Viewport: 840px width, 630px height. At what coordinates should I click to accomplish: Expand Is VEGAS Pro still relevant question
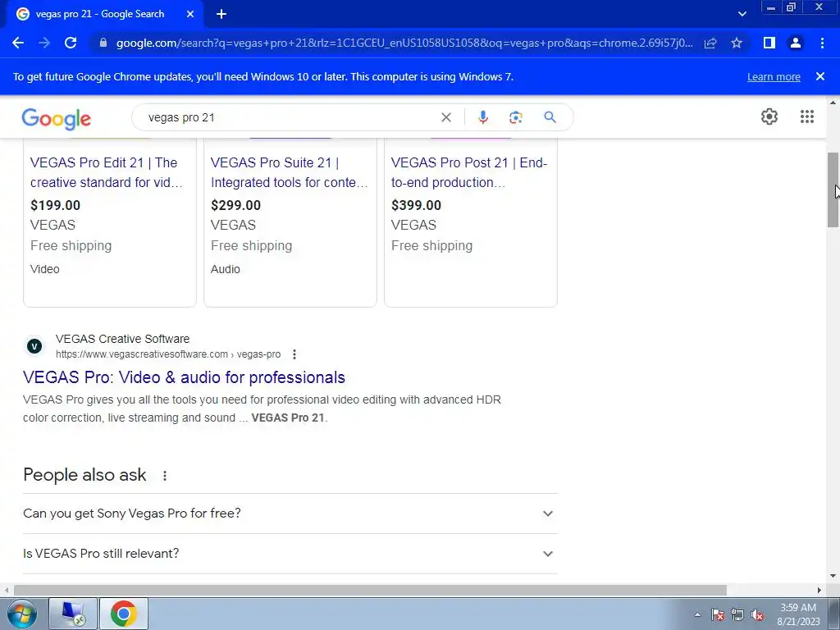[x=290, y=554]
